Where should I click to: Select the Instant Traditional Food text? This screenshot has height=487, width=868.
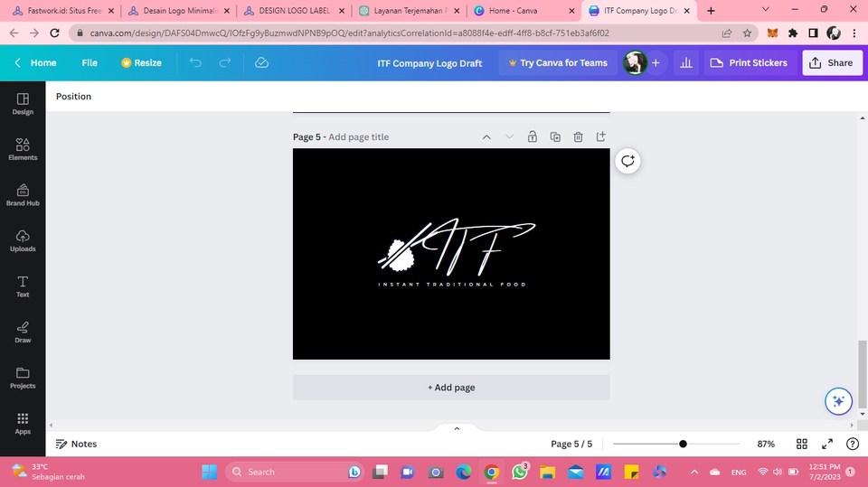click(x=452, y=285)
